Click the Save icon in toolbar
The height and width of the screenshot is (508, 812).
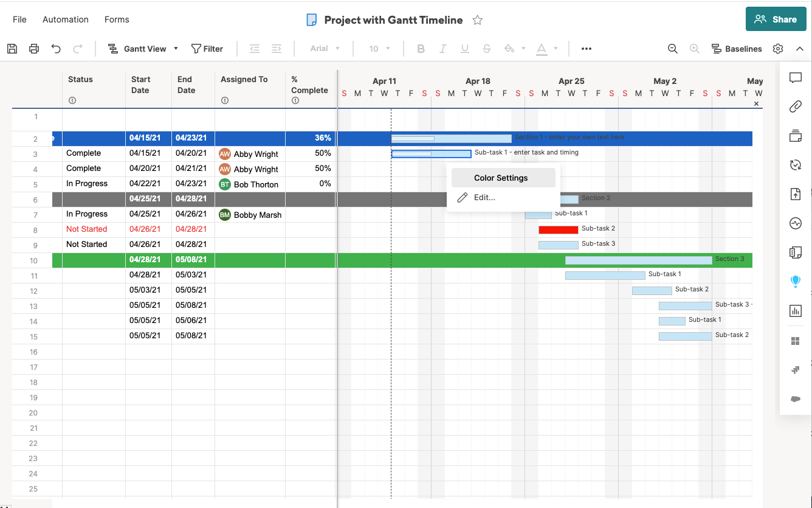(x=12, y=49)
